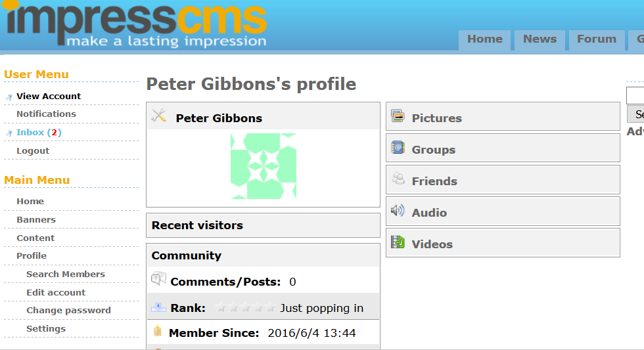Click the Rank icon in Community

[158, 307]
